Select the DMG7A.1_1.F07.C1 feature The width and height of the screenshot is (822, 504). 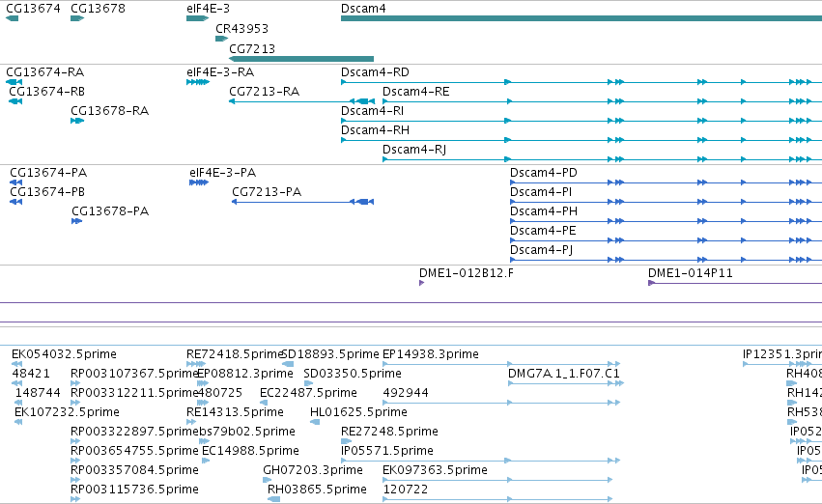(x=566, y=383)
